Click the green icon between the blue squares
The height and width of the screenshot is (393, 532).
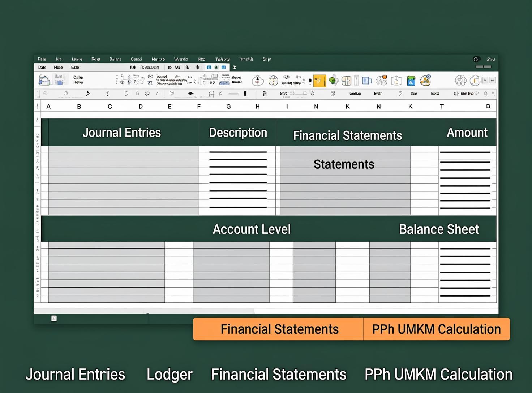click(216, 68)
